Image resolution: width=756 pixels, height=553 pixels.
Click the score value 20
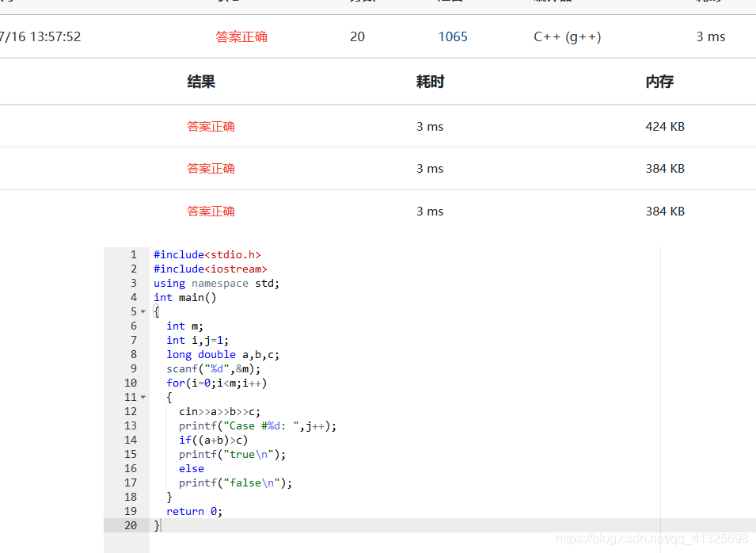pyautogui.click(x=357, y=36)
